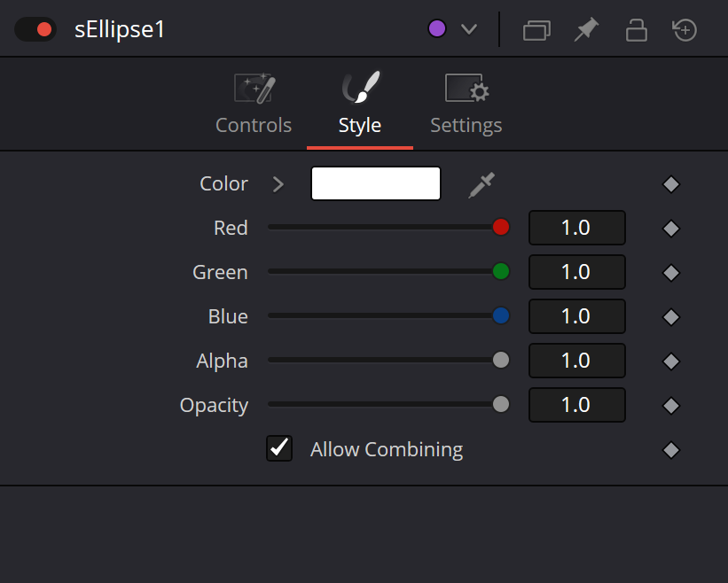Viewport: 728px width, 583px height.
Task: Click the white Color swatch
Action: [376, 183]
